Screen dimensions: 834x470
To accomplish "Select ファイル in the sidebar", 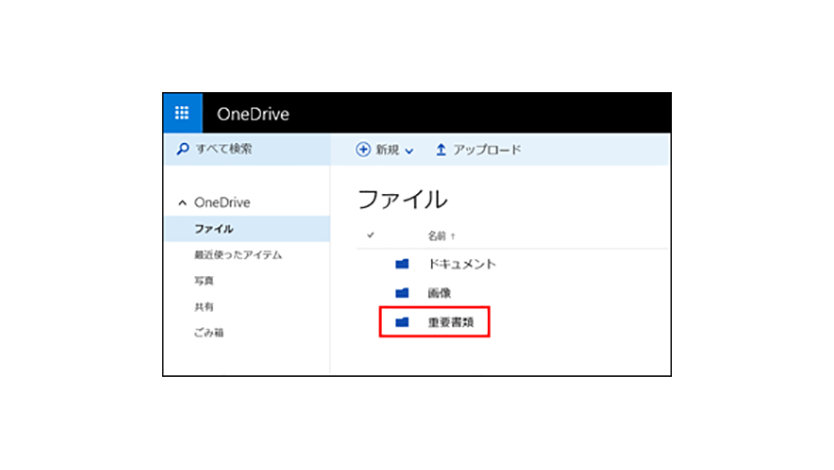I will click(x=247, y=229).
